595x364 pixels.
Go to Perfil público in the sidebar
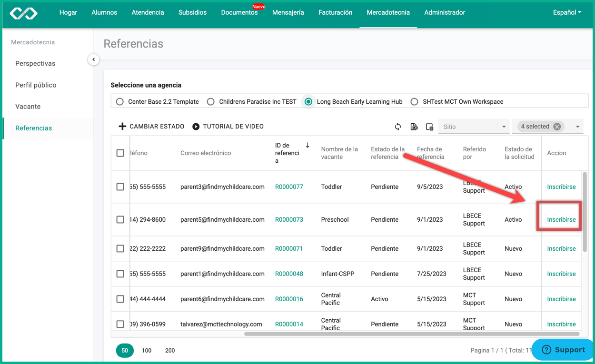pyautogui.click(x=36, y=85)
